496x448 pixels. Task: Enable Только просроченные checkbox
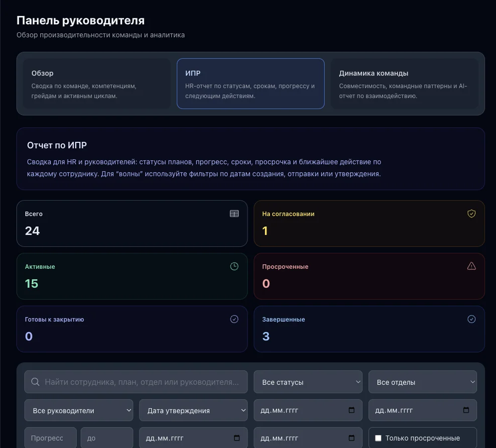coord(378,438)
